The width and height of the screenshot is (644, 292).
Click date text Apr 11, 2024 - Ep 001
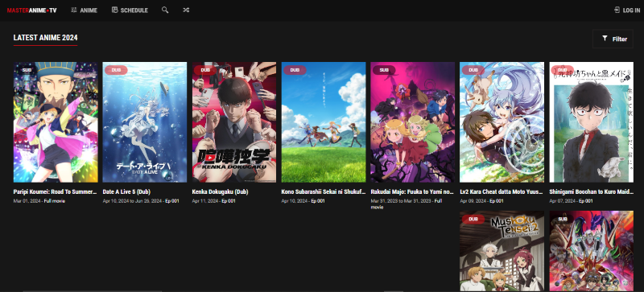(213, 201)
